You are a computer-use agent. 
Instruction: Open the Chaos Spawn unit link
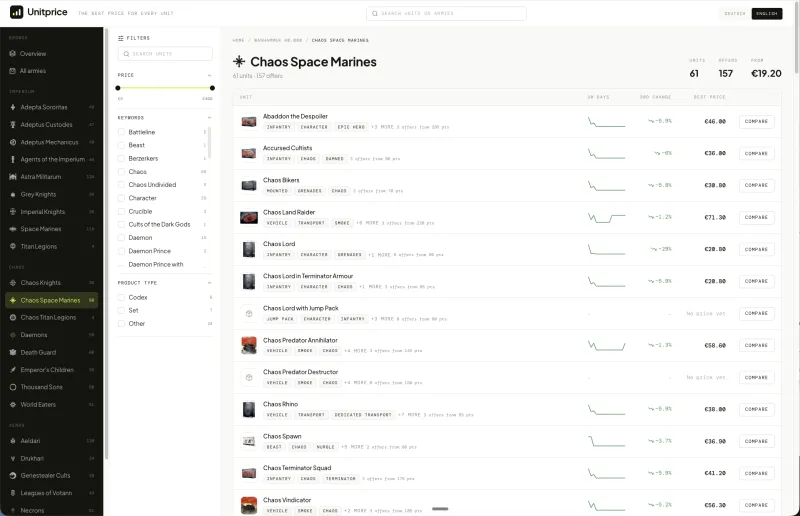click(282, 436)
